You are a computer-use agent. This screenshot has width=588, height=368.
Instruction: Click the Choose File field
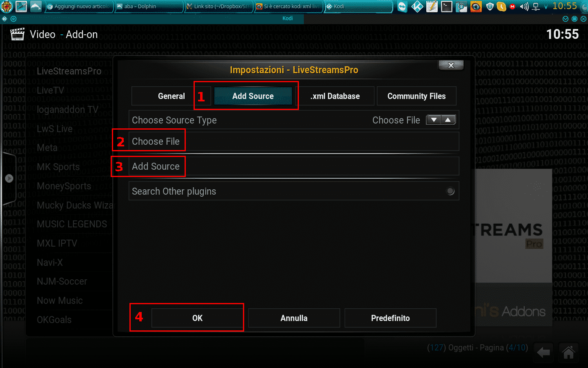coord(294,141)
